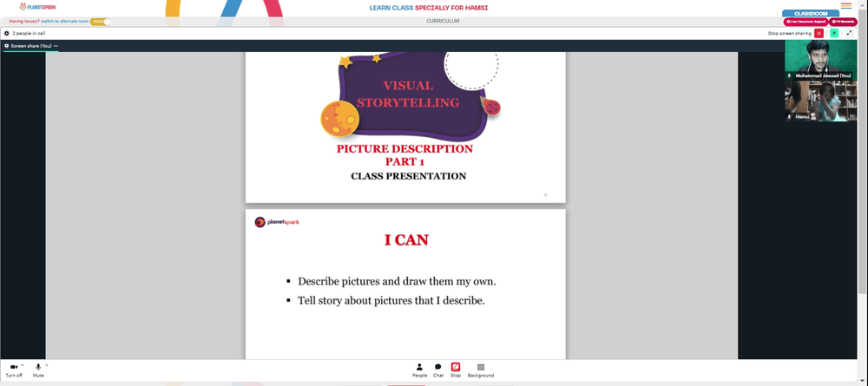Open call settings gear icon
The width and height of the screenshot is (868, 386).
pos(7,33)
